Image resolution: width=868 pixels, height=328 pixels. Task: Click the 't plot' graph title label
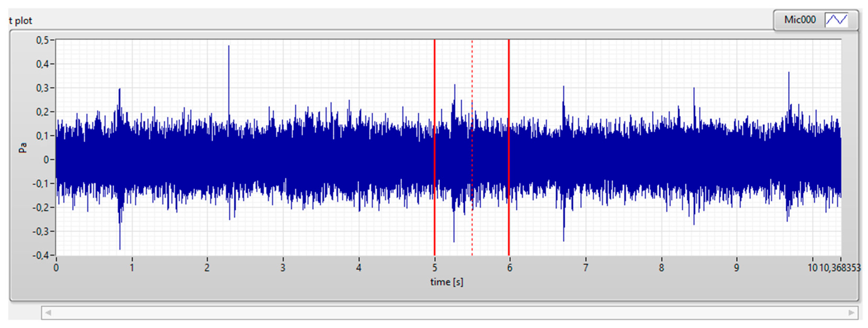tap(20, 21)
